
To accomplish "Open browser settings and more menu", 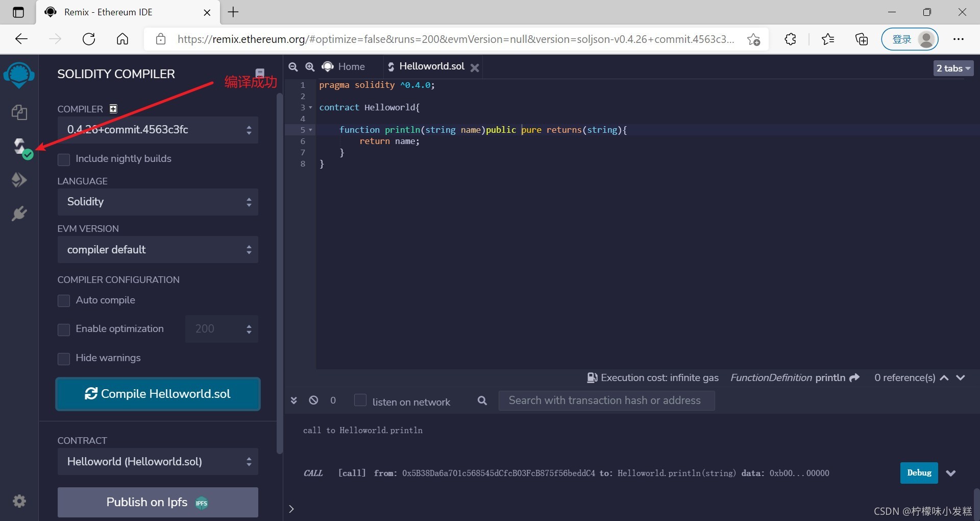I will [x=958, y=39].
